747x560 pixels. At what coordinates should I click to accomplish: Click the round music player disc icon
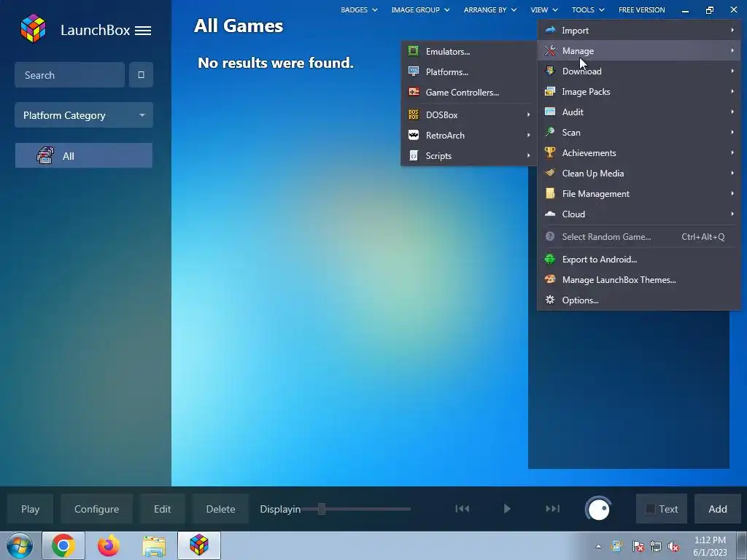point(598,509)
